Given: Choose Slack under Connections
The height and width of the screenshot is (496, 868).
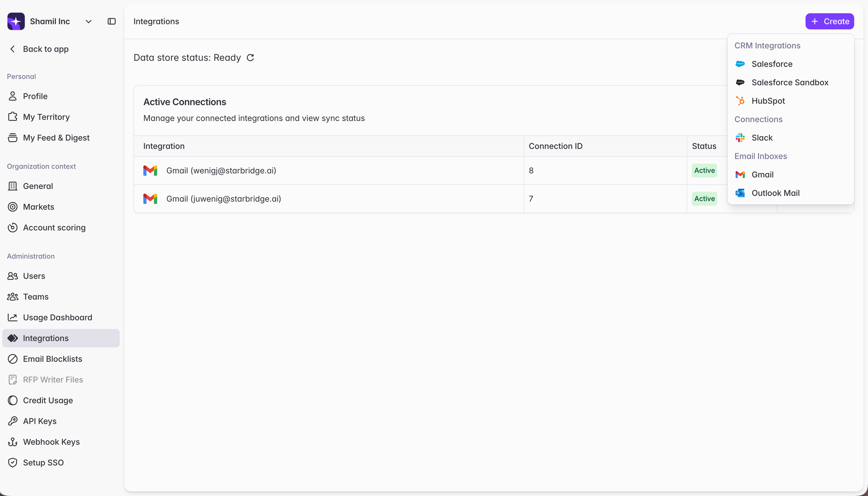Looking at the screenshot, I should [790, 138].
